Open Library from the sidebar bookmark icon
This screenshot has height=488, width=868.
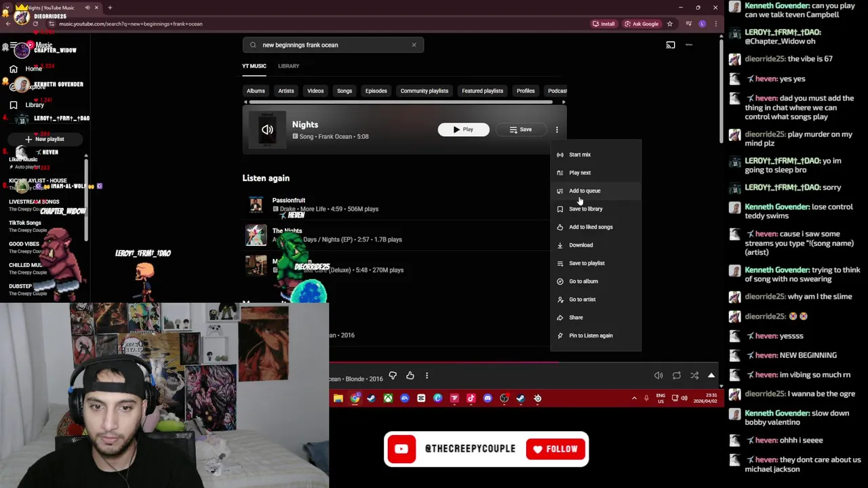click(14, 105)
